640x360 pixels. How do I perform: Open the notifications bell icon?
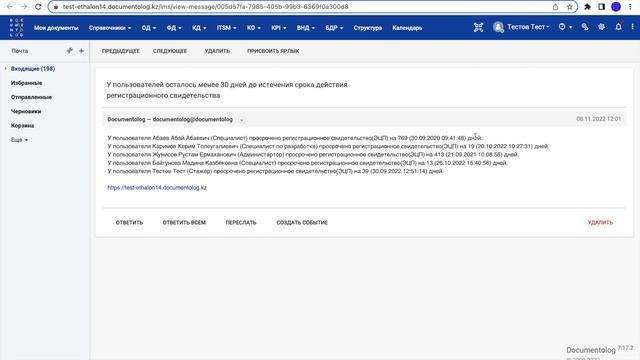[x=618, y=27]
